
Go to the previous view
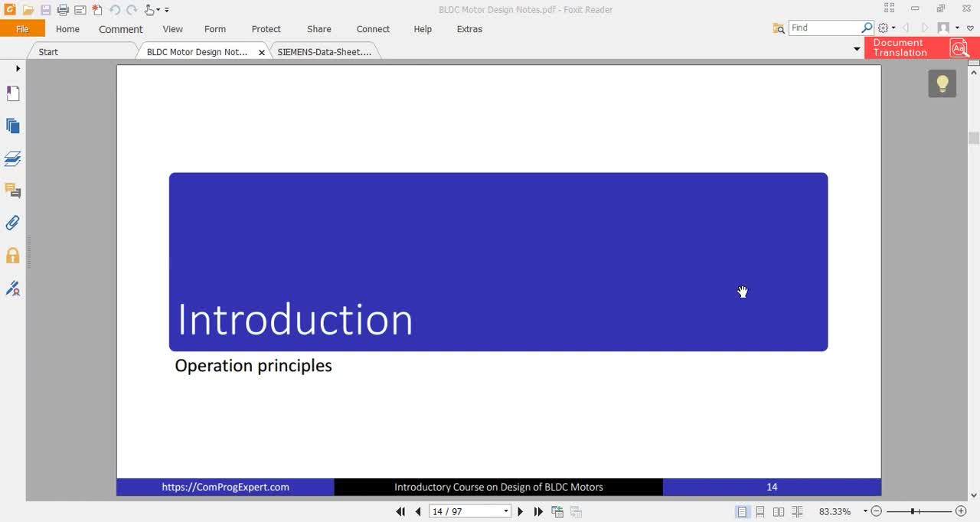pos(557,511)
